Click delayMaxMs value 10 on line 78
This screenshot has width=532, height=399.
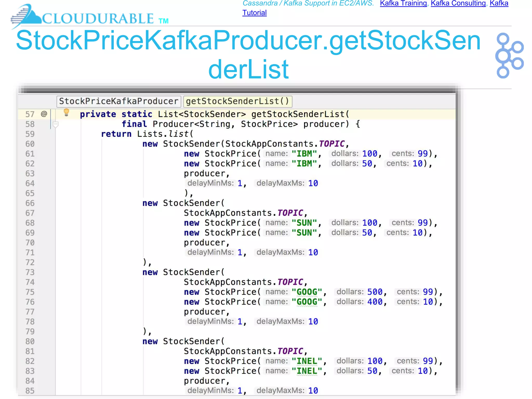click(x=313, y=322)
